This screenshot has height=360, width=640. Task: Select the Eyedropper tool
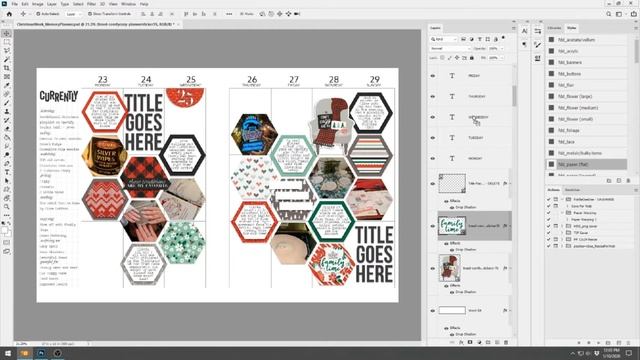click(x=7, y=85)
